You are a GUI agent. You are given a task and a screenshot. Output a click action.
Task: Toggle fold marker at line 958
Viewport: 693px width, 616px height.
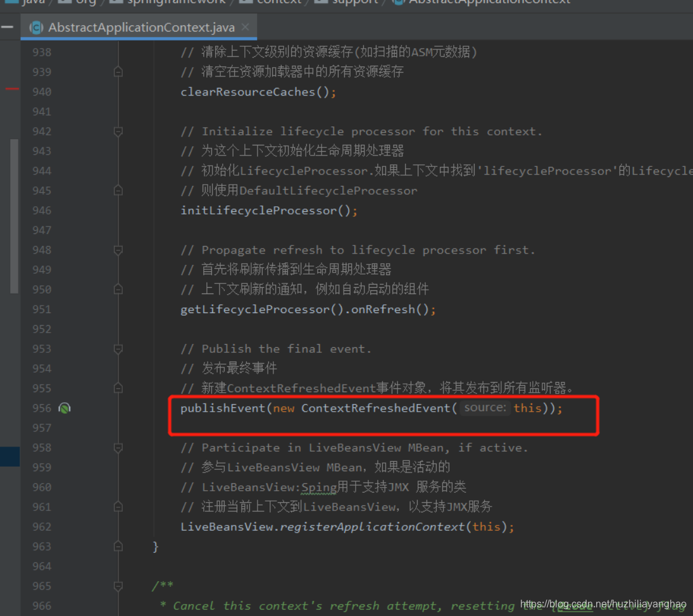click(x=118, y=448)
